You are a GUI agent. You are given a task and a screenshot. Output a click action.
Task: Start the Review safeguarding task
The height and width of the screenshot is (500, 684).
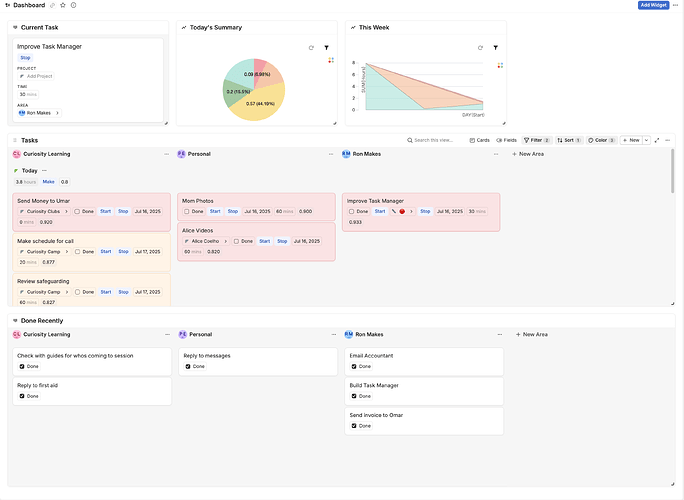[106, 292]
